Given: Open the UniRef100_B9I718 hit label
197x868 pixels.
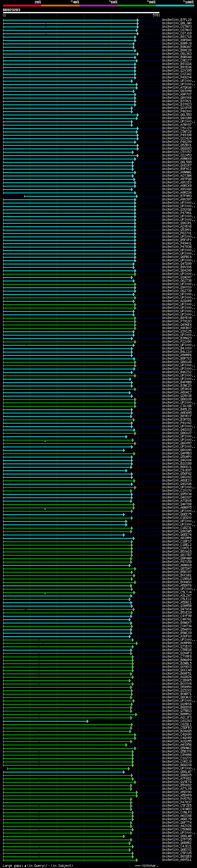Looking at the screenshot, I should [x=177, y=37].
